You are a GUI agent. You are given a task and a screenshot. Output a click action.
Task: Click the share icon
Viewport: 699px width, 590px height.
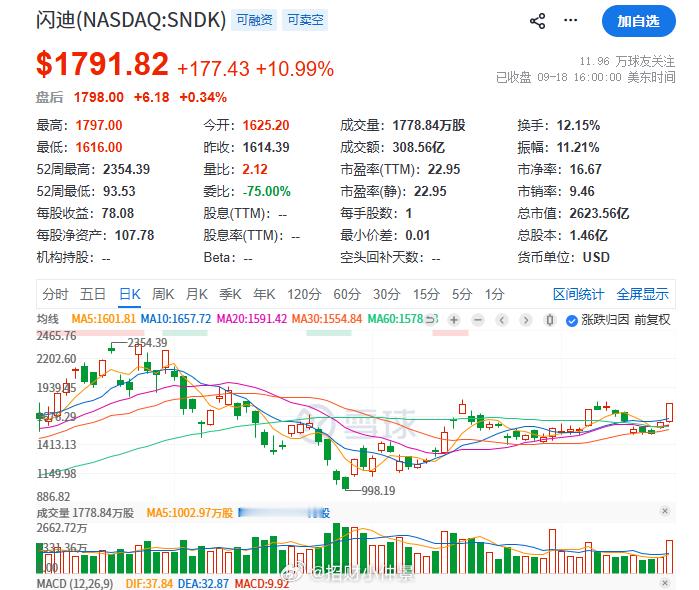click(x=537, y=21)
